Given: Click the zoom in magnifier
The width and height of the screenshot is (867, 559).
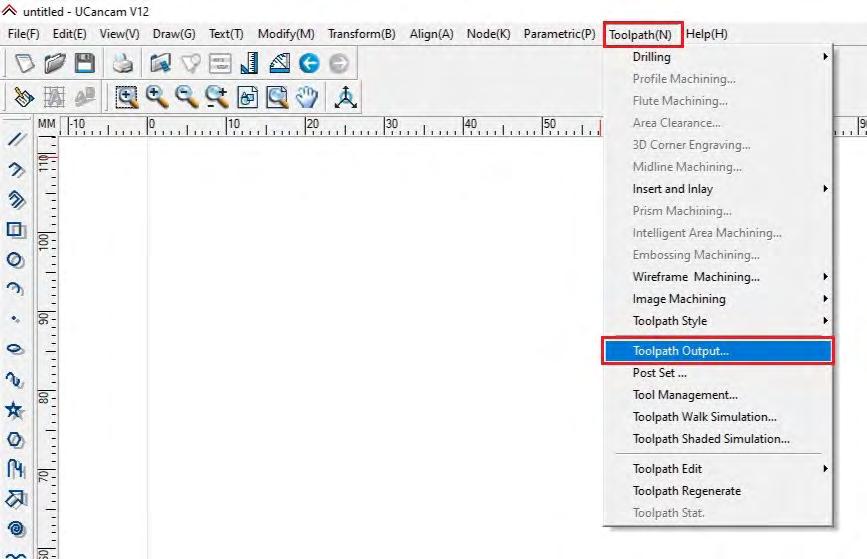Looking at the screenshot, I should (157, 97).
